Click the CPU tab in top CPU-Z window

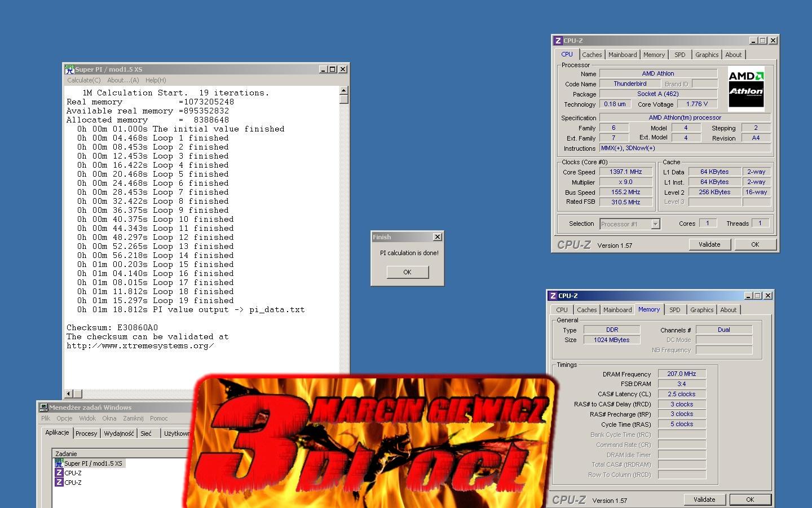point(567,54)
